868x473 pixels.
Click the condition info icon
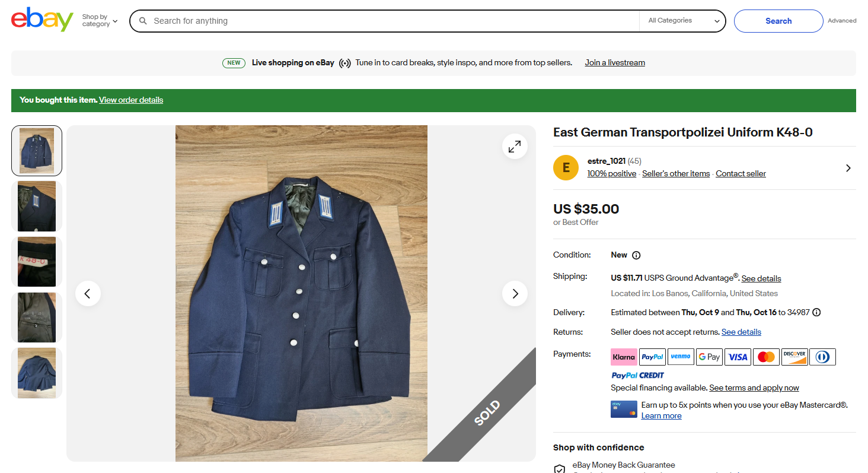(636, 255)
